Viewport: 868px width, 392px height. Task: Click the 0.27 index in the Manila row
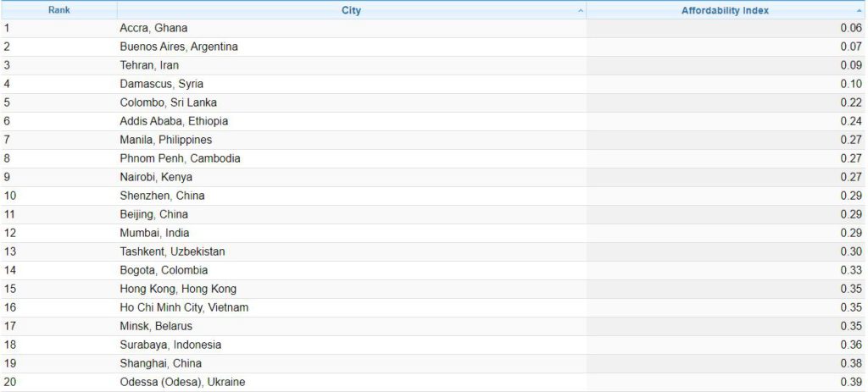[851, 140]
